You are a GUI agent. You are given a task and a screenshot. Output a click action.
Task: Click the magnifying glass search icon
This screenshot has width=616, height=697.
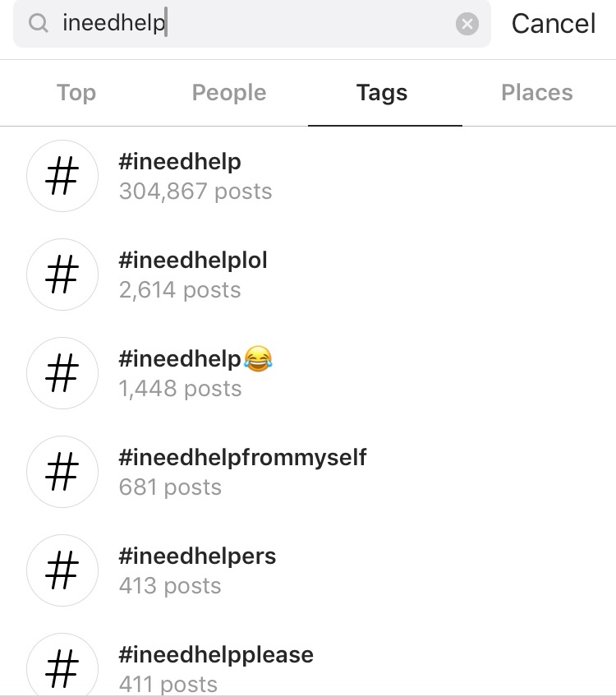pos(38,24)
